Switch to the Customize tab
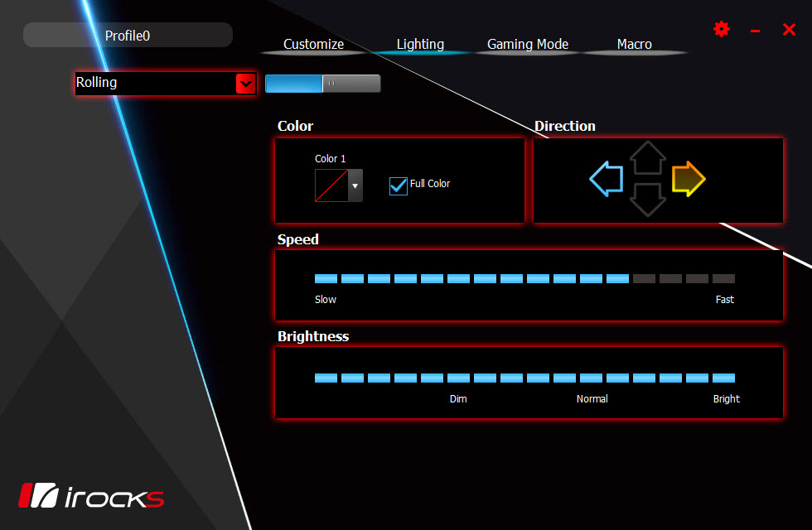 pos(313,45)
